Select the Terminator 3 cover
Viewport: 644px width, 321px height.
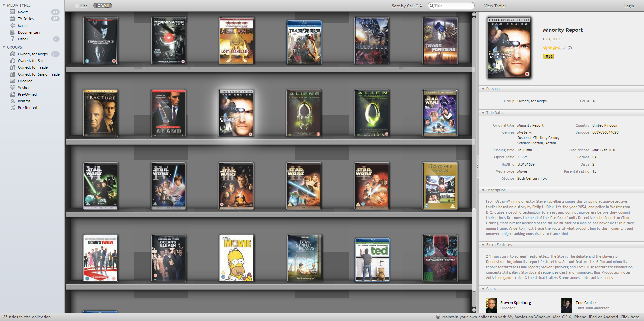pos(101,41)
